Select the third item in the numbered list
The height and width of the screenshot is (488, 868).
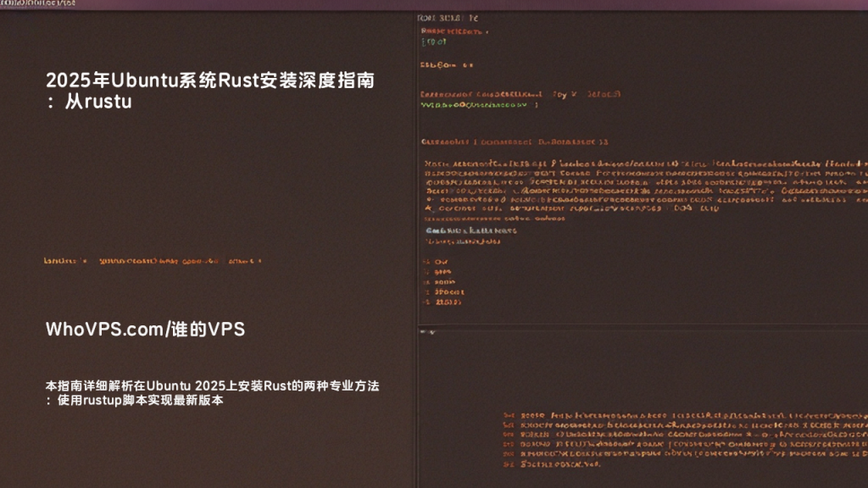[439, 281]
